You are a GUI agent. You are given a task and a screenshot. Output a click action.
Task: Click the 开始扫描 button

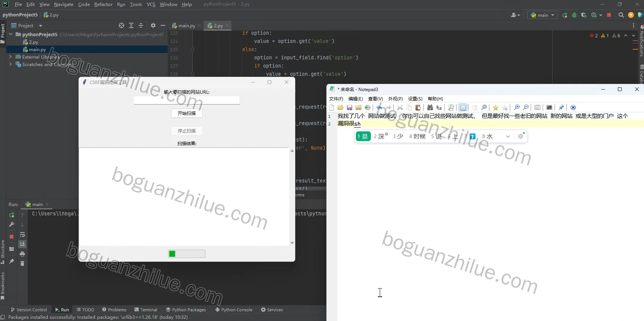coord(187,113)
